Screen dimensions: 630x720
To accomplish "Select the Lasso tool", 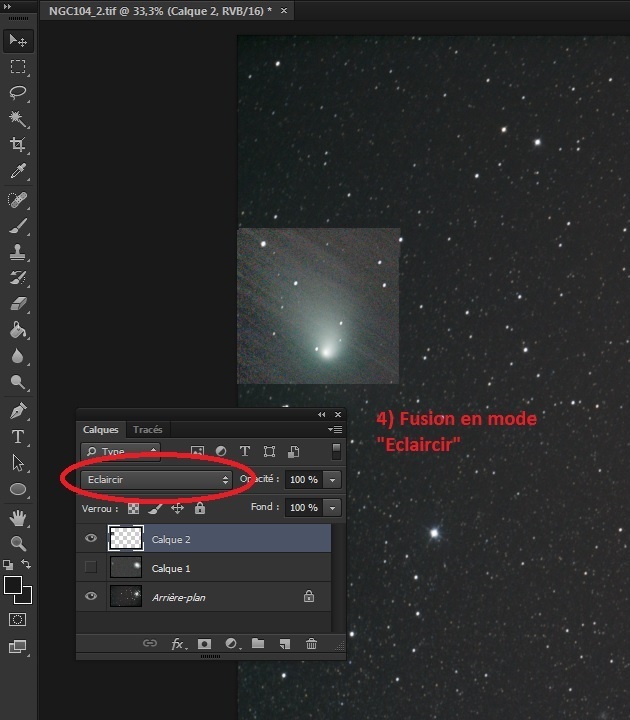I will click(18, 93).
